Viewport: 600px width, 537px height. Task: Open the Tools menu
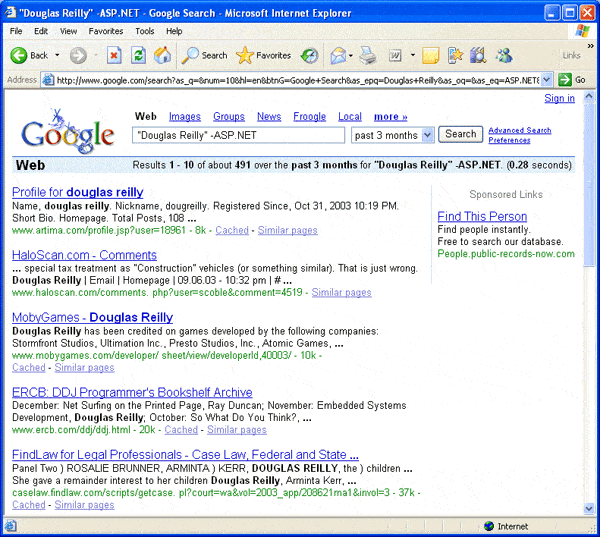(144, 31)
